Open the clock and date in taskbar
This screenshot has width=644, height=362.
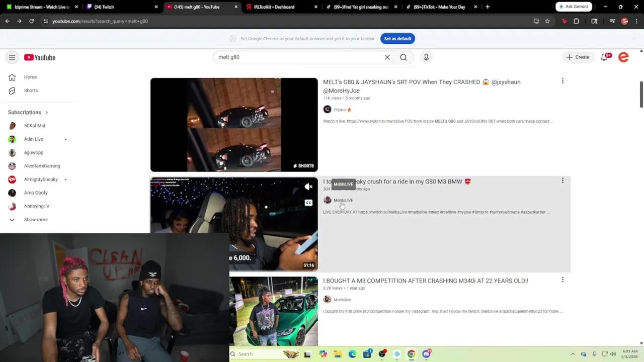pyautogui.click(x=630, y=354)
